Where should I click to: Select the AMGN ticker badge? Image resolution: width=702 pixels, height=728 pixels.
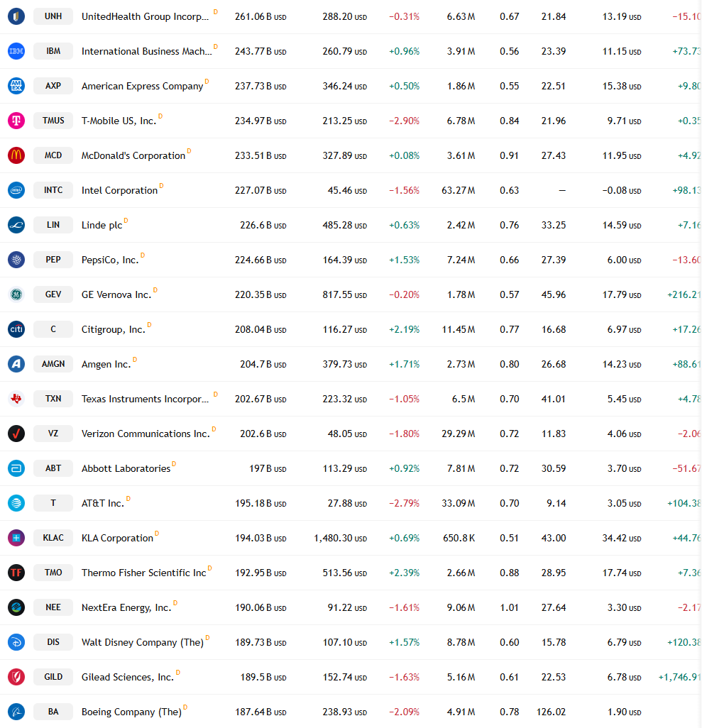53,364
